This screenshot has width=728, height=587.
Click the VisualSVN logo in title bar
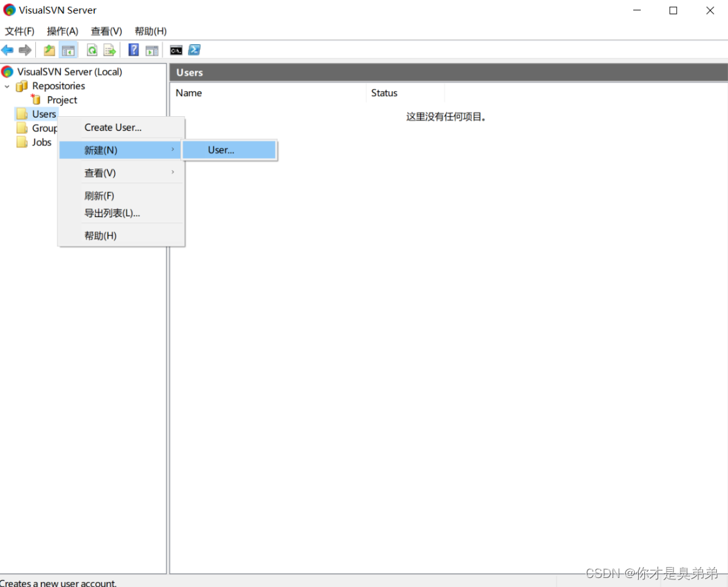click(x=9, y=10)
